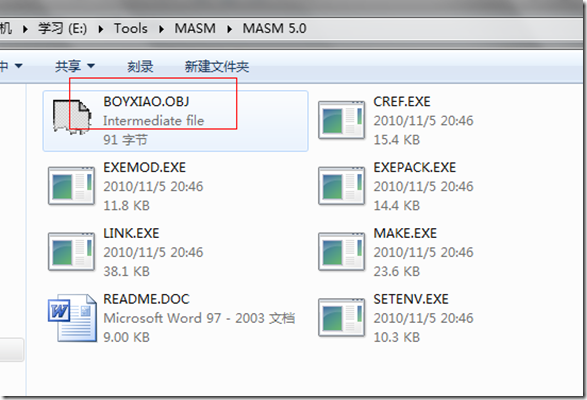Go to 学习 (E:) drive in path
Screen dimensions: 587x400
[62, 28]
